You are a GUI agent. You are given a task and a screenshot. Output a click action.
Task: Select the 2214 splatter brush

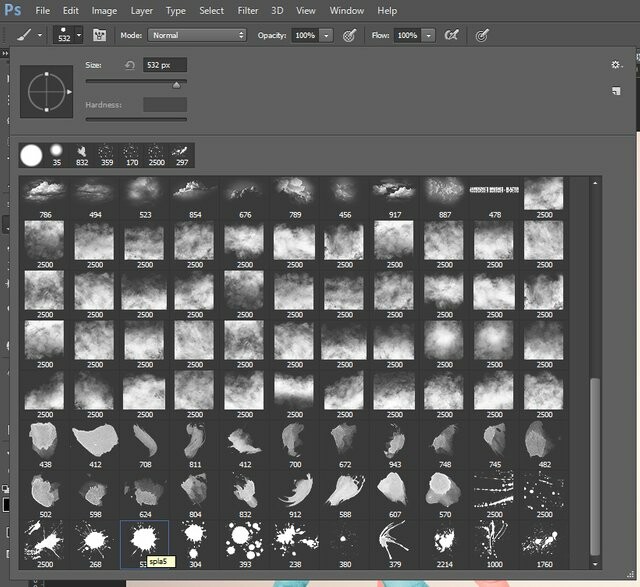(x=444, y=545)
